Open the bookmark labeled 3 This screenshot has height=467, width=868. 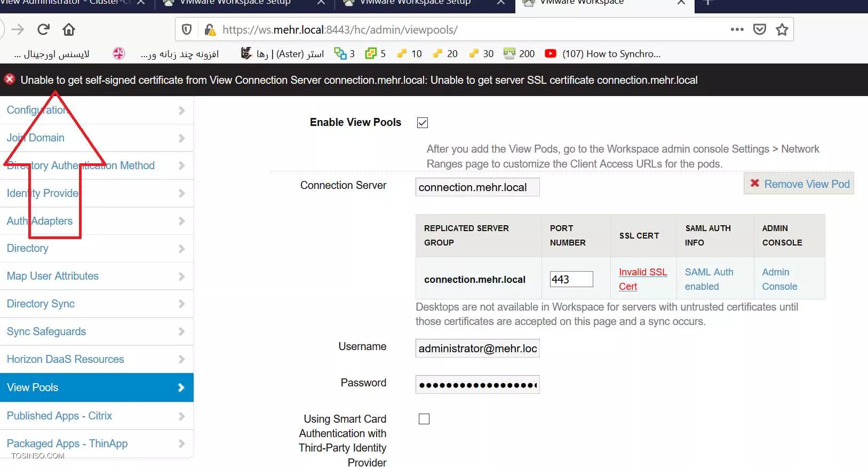point(344,53)
